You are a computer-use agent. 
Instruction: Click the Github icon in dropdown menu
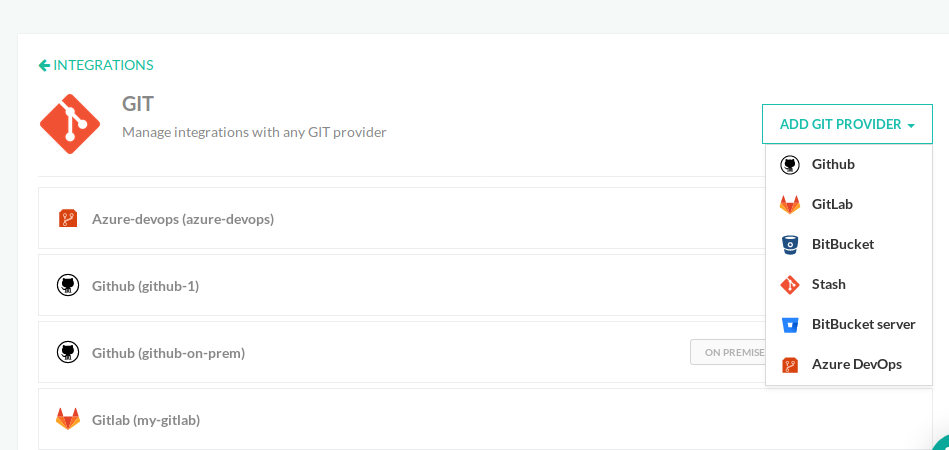(790, 164)
